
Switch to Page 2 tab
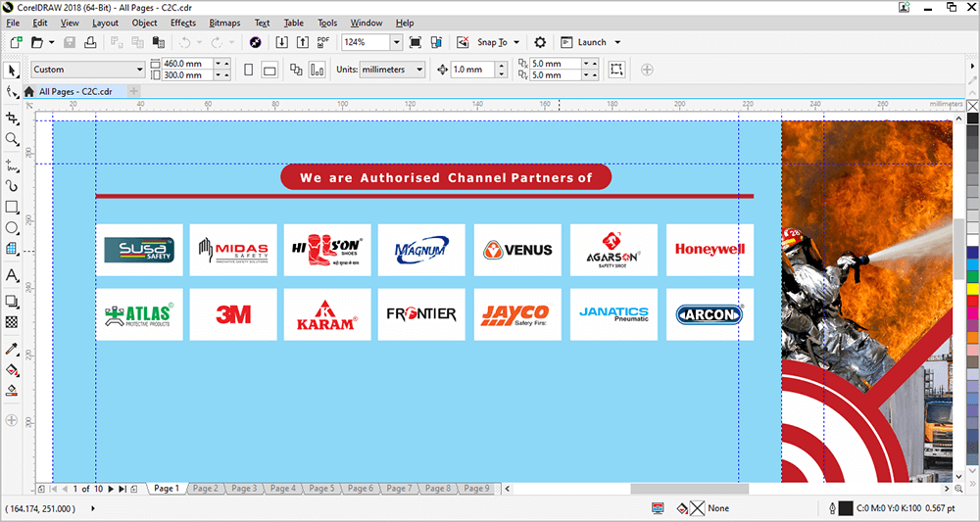pyautogui.click(x=205, y=489)
